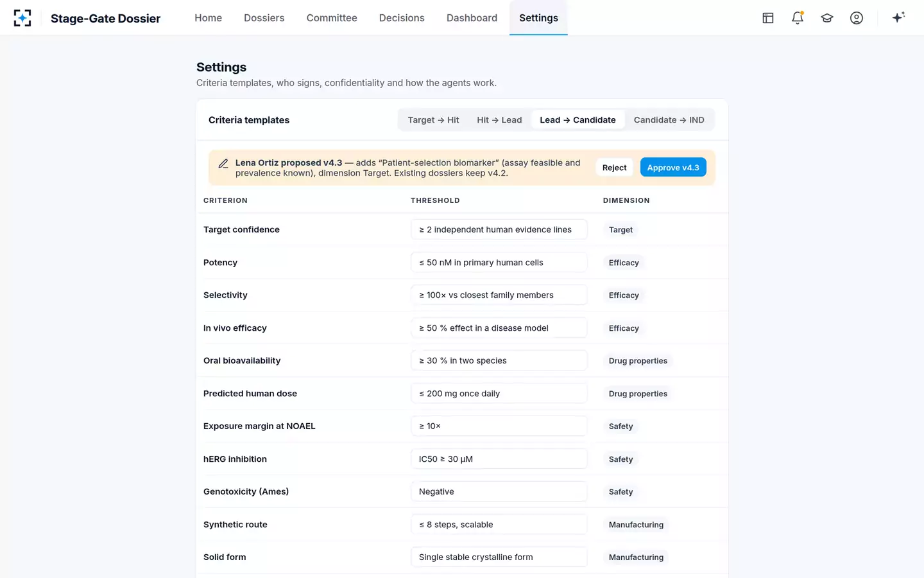Edit the Potency threshold field
Screen dimensions: 924x578
(499, 263)
